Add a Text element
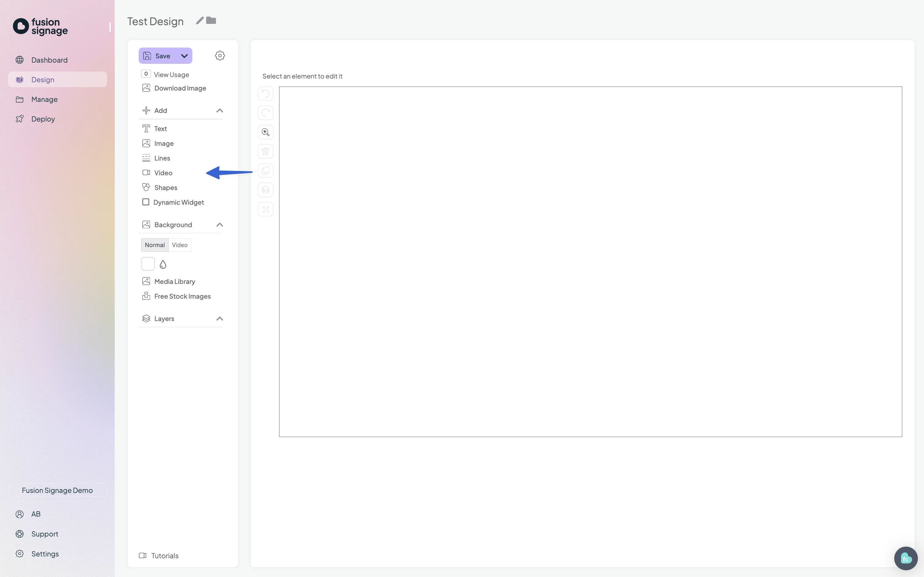The height and width of the screenshot is (577, 924). click(154, 129)
